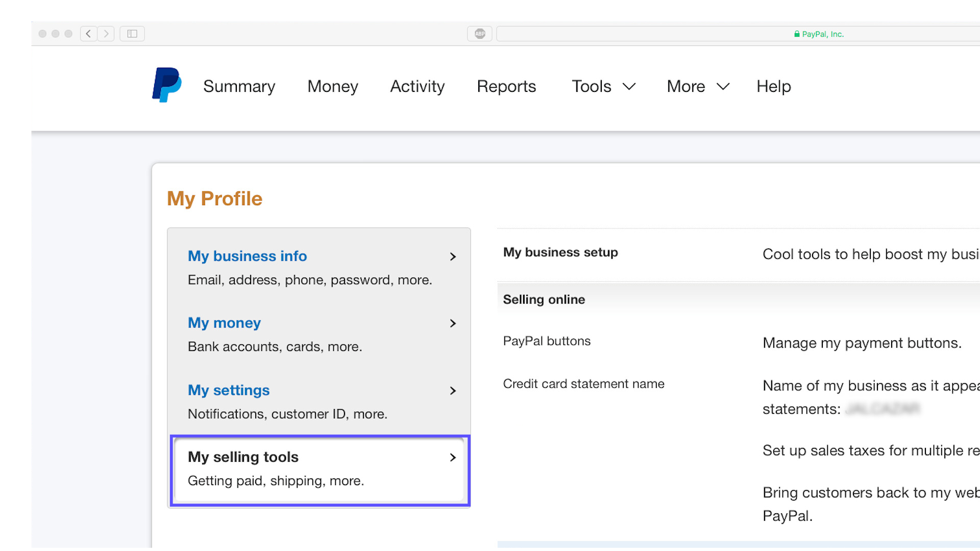Click the green lock in the address bar
This screenshot has height=551, width=980.
click(x=797, y=34)
